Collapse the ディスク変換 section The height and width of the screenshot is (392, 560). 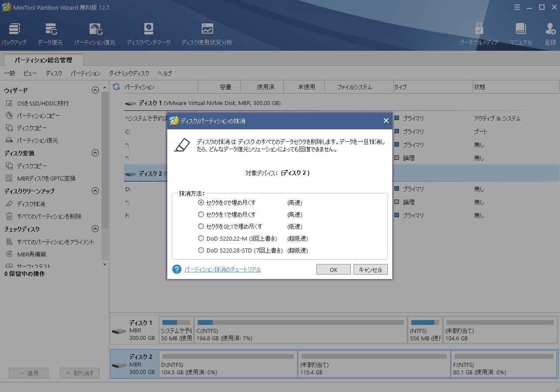point(95,153)
